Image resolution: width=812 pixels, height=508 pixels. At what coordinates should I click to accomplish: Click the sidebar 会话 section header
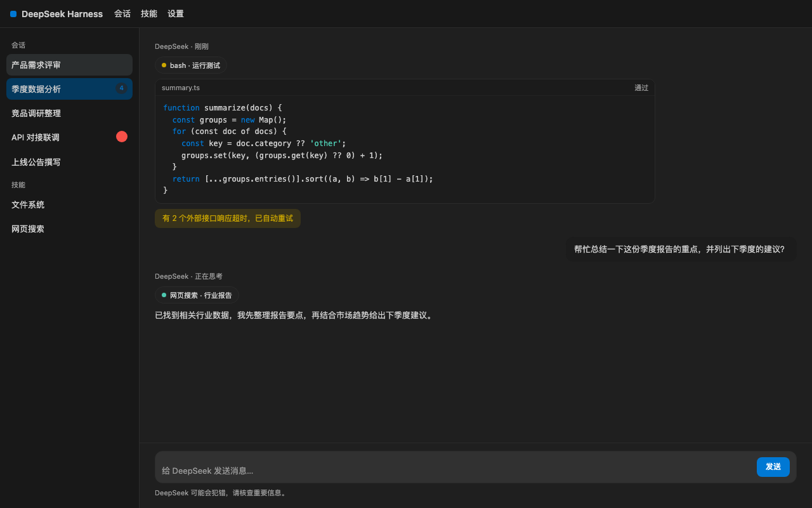(x=18, y=45)
